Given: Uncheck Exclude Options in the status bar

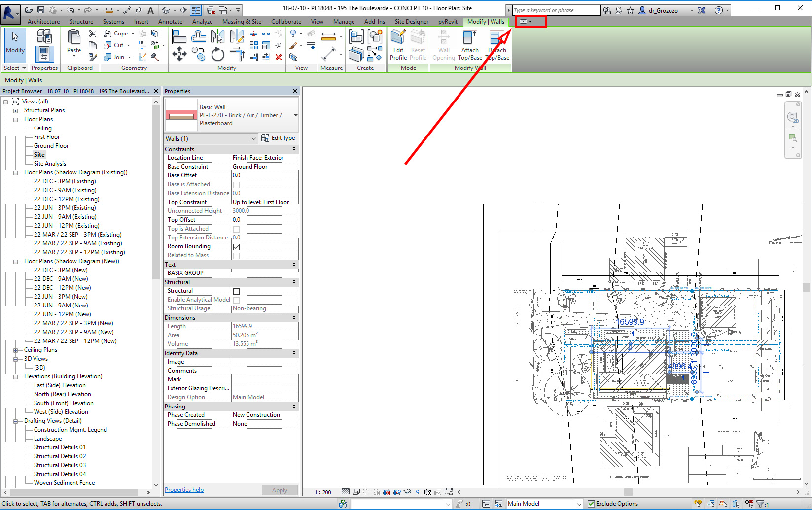Looking at the screenshot, I should (x=590, y=503).
